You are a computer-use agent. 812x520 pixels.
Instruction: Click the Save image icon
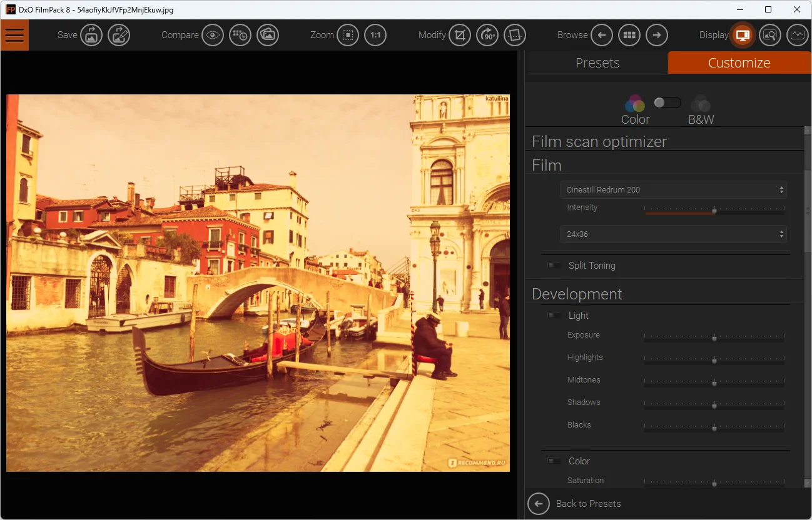[91, 35]
